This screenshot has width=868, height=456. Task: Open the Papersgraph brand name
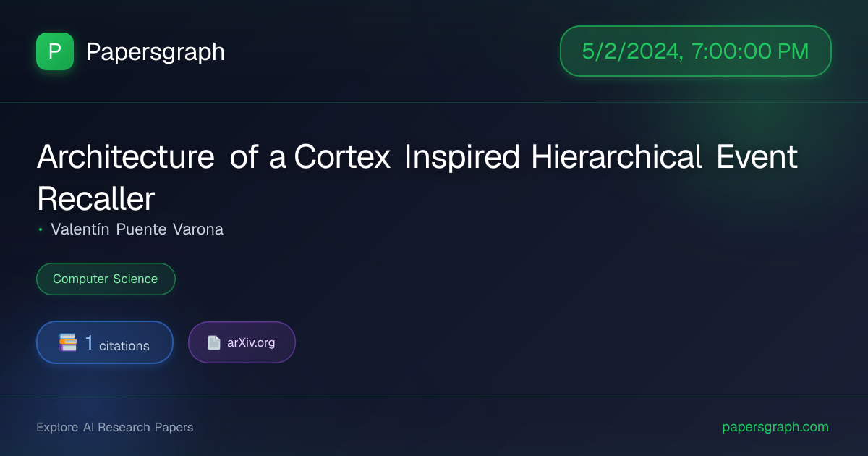155,51
